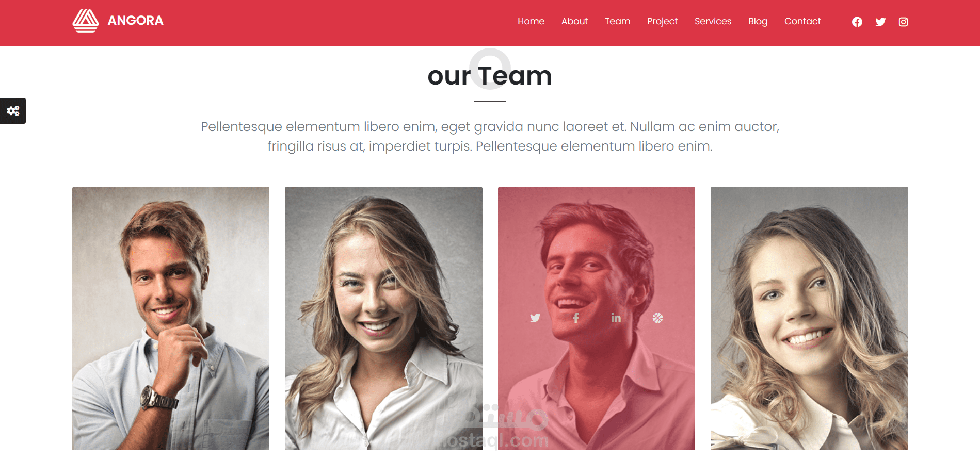Open the Blog navigation link

click(758, 21)
